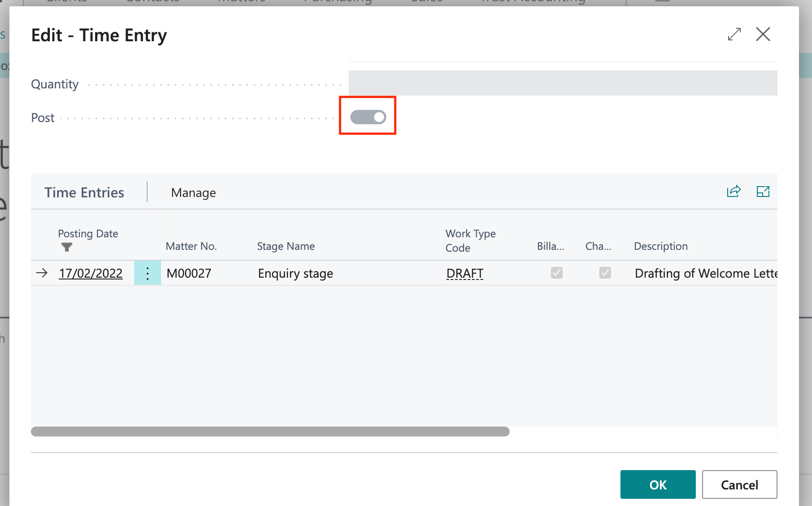Open the Manage menu
Screen dimensions: 812x506
coord(193,192)
